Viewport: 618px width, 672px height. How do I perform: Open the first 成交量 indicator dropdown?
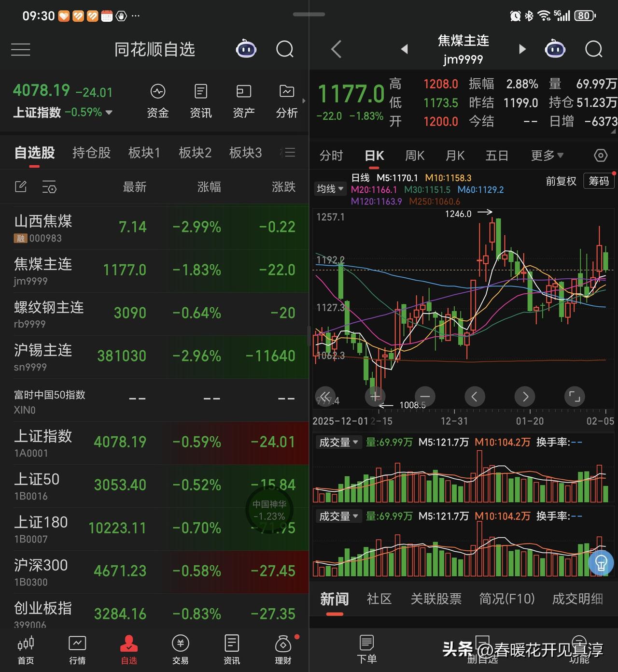click(x=338, y=442)
